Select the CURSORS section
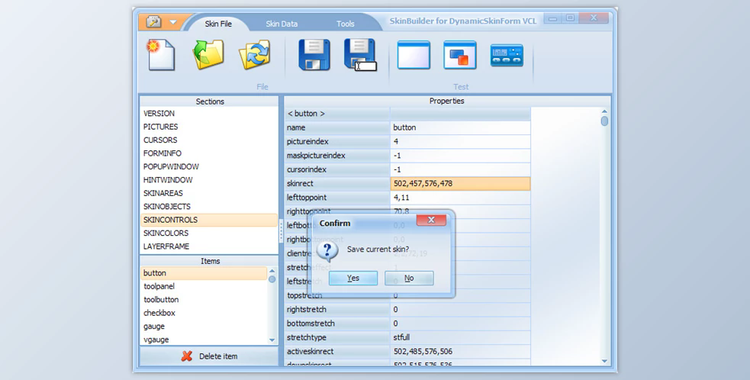750x380 pixels. (x=209, y=140)
